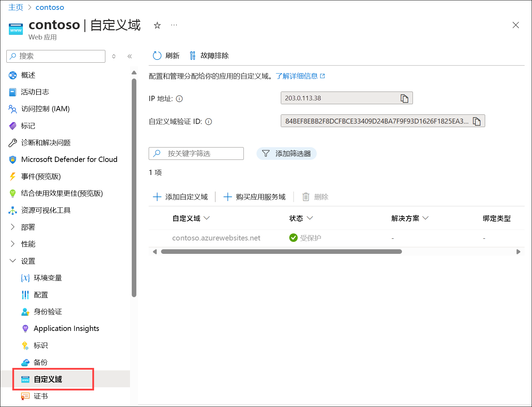Viewport: 532px width, 407px height.
Task: Toggle expand/collapse all sidebar groups arrows
Action: (114, 56)
